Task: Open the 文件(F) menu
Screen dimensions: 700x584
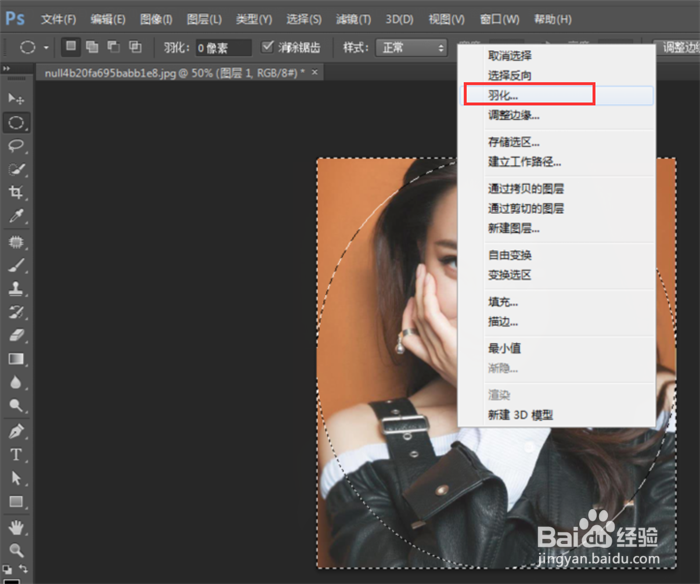Action: (58, 19)
